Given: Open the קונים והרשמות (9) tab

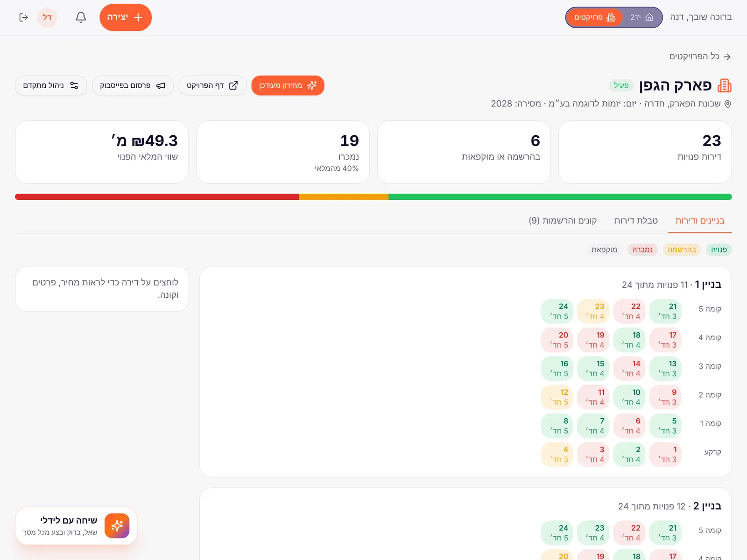Looking at the screenshot, I should point(563,220).
